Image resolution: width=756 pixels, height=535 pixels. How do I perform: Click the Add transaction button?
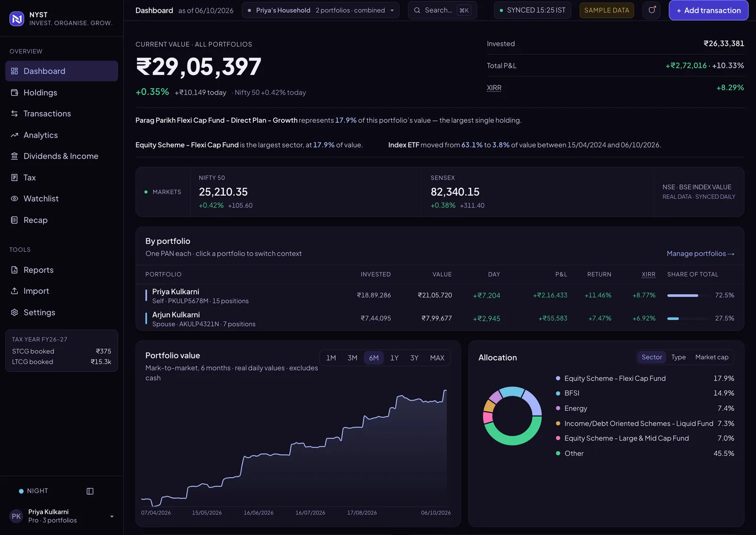click(x=708, y=10)
